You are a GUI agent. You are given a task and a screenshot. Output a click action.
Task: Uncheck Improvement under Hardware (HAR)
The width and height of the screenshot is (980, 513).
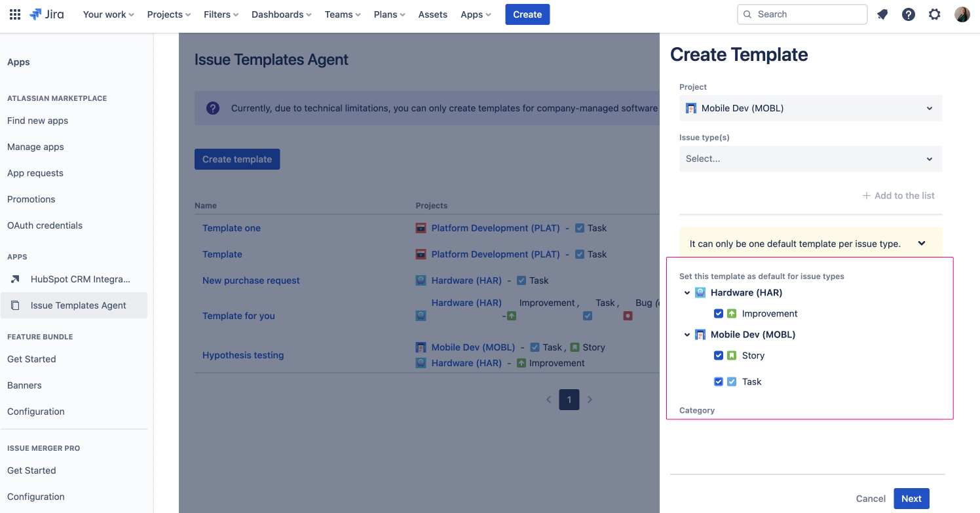click(x=719, y=313)
